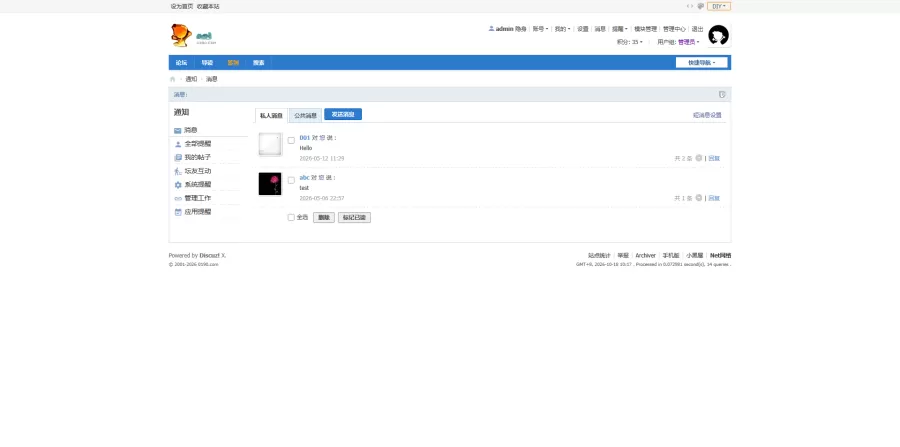This screenshot has width=900, height=447.
Task: Click the 隐身 status link
Action: [x=521, y=29]
